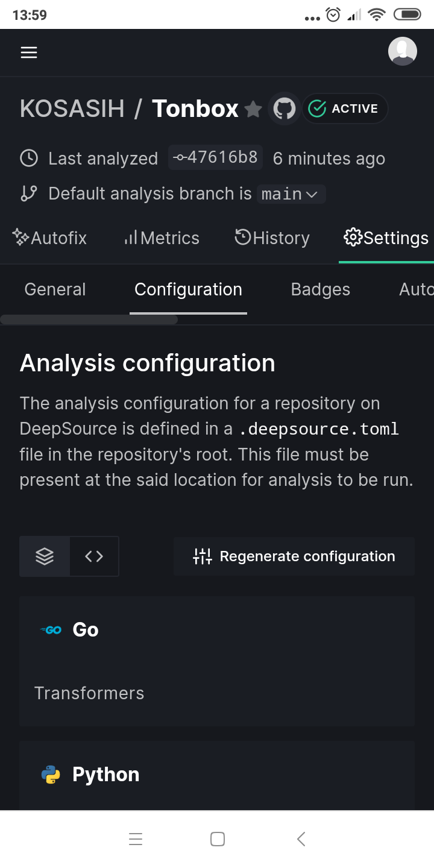Click the horizontal scrollbar under settings tabs

coord(89,319)
